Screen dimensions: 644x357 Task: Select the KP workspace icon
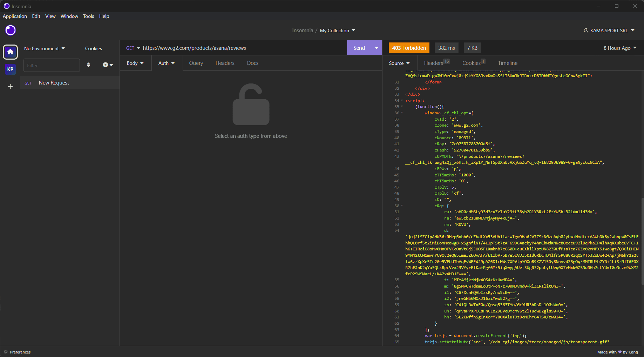pyautogui.click(x=10, y=69)
